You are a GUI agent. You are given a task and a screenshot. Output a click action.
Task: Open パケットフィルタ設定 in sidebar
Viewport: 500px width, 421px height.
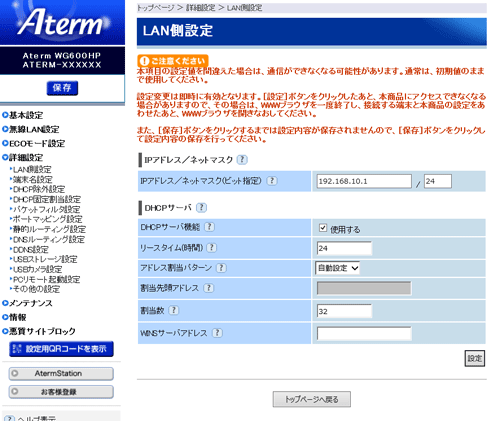[46, 209]
